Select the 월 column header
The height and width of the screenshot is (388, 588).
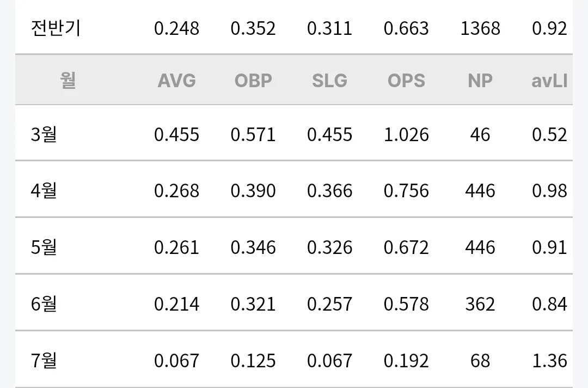pos(68,80)
